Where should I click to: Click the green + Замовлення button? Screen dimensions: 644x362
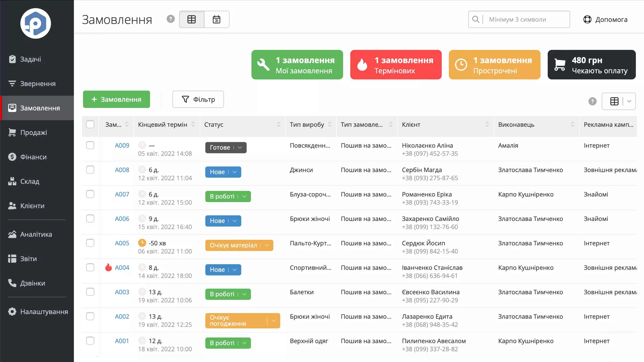116,99
